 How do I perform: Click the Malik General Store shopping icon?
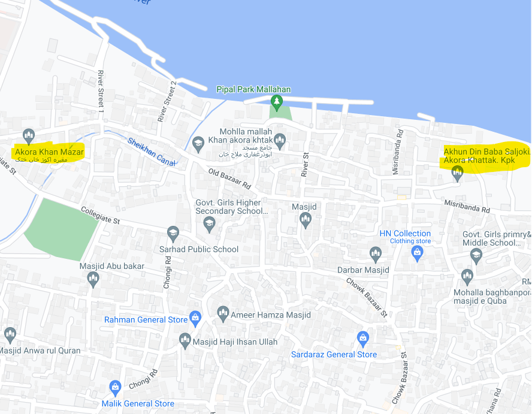115,388
